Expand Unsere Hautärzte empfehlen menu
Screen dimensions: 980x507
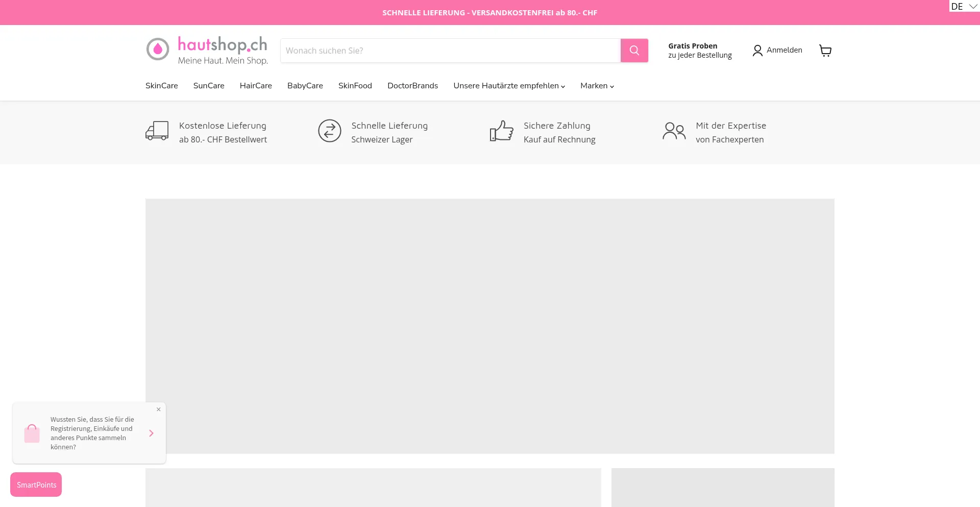click(509, 86)
